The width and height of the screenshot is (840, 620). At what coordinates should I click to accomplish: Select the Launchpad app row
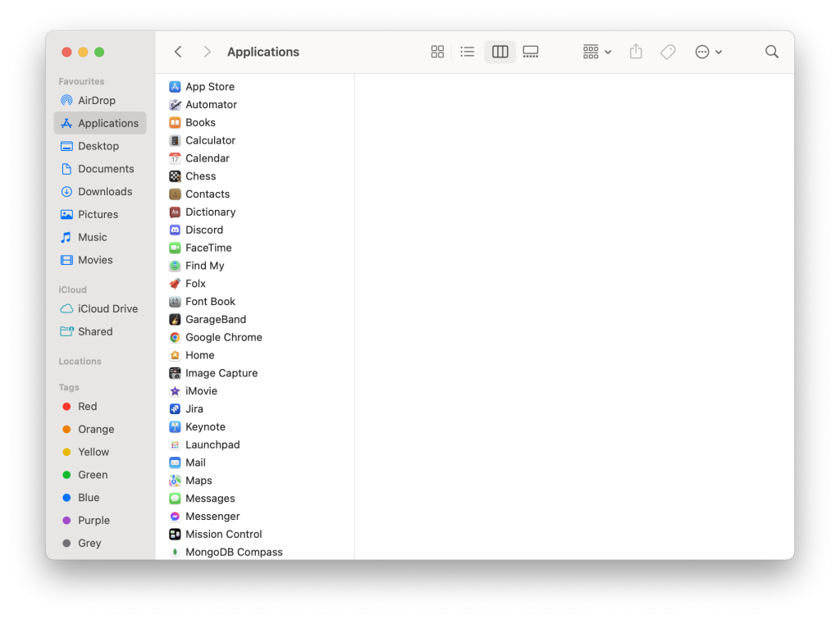[255, 445]
